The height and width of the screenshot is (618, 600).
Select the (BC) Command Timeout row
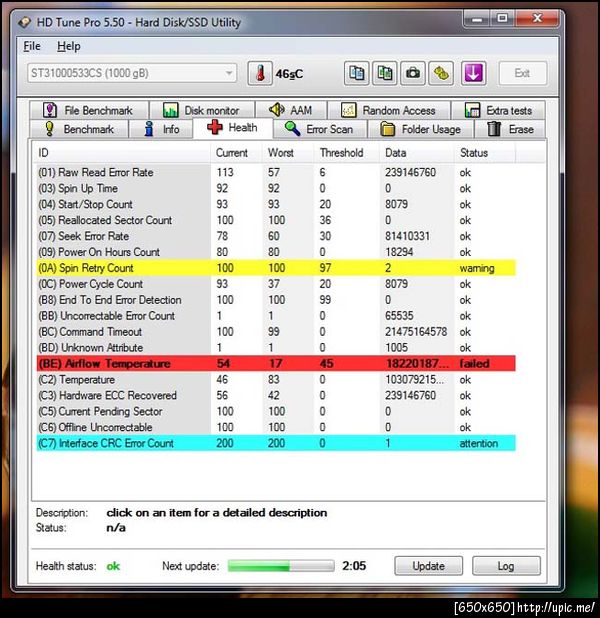(x=276, y=332)
